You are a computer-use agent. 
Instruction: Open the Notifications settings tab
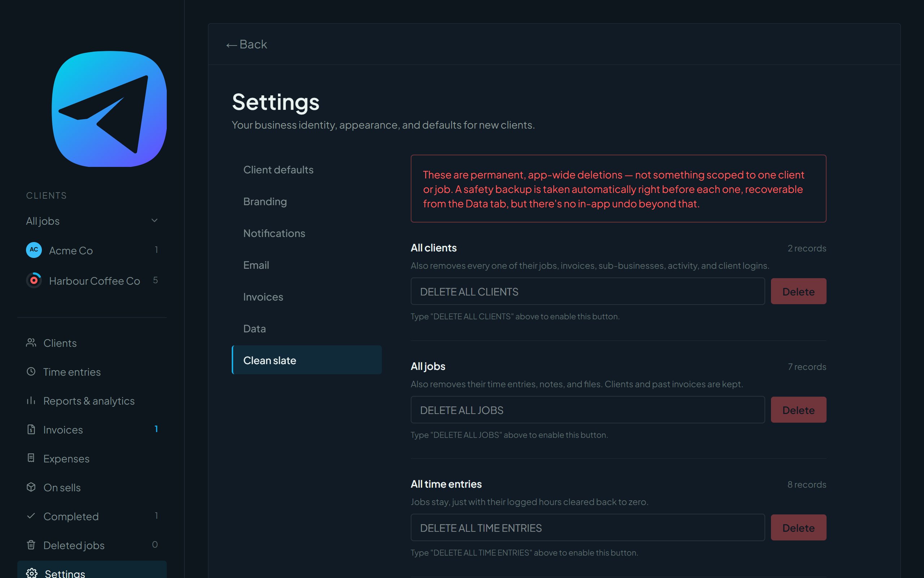point(306,233)
